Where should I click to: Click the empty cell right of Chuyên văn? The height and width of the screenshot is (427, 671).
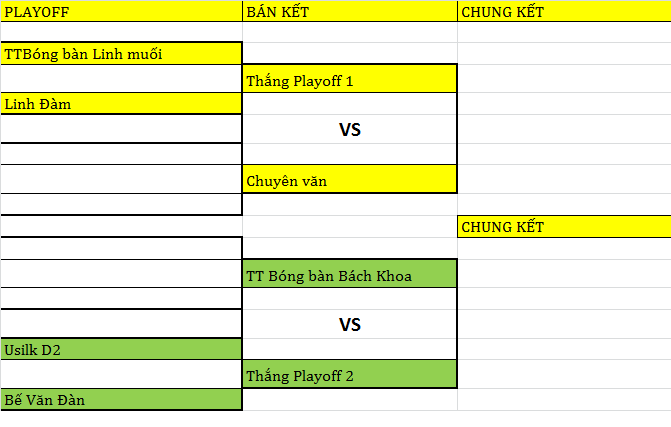pos(564,179)
